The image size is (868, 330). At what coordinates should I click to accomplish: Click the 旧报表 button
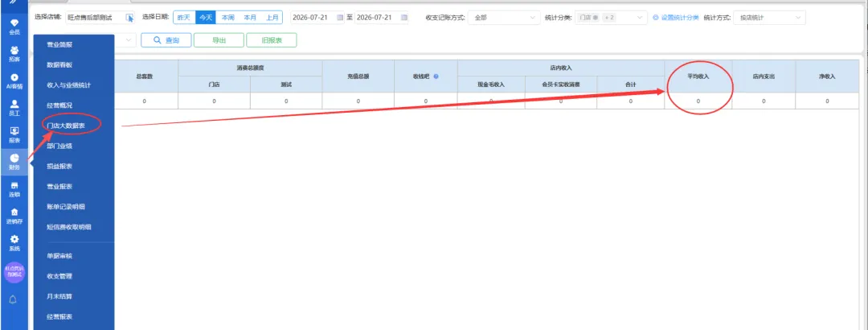(272, 40)
